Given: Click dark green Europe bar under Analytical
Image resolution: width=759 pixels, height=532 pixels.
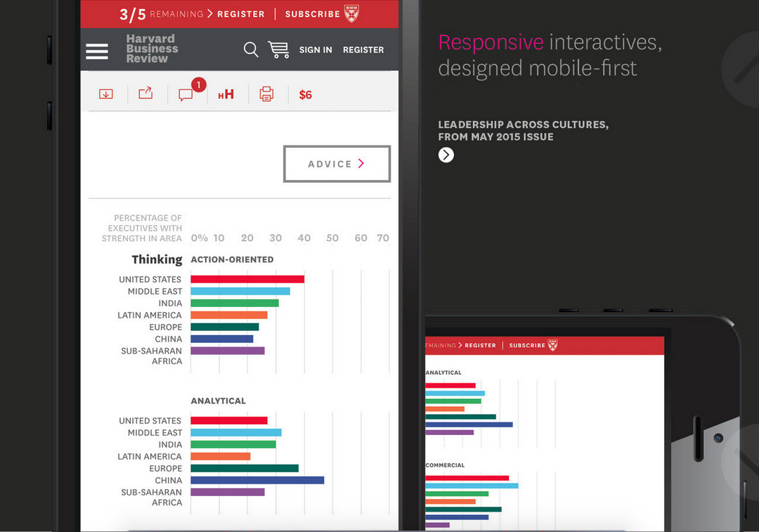Looking at the screenshot, I should click(x=245, y=468).
